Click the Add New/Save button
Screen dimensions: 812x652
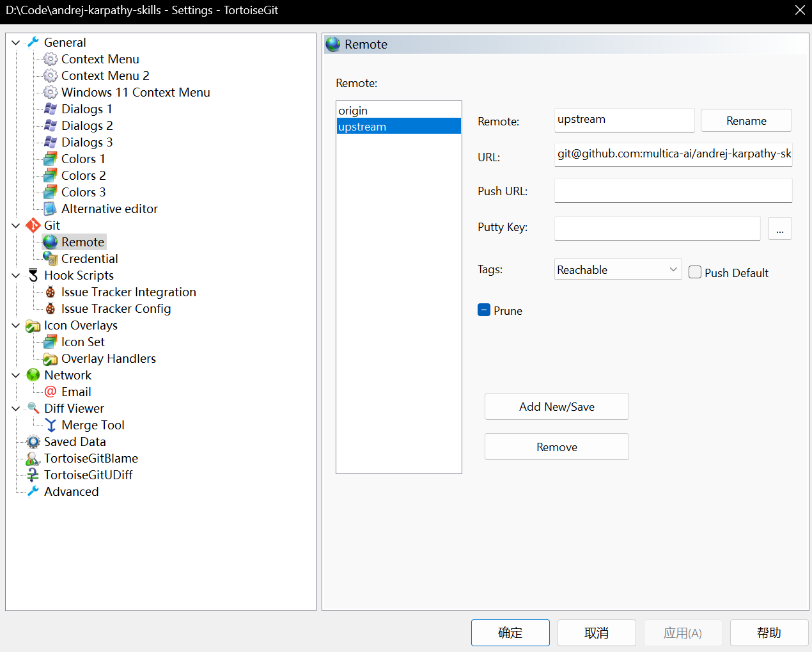point(557,406)
